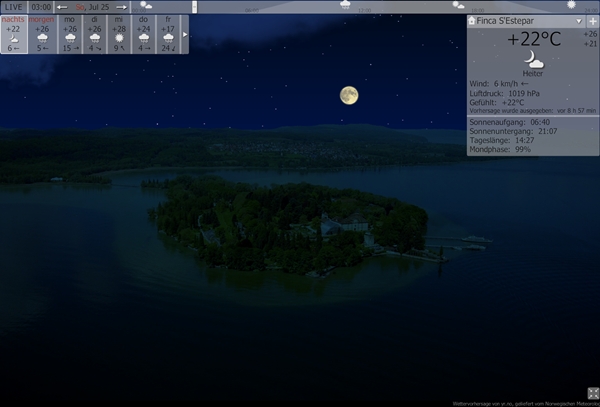Click the sun icon near 24:00
600x407 pixels.
coord(571,5)
